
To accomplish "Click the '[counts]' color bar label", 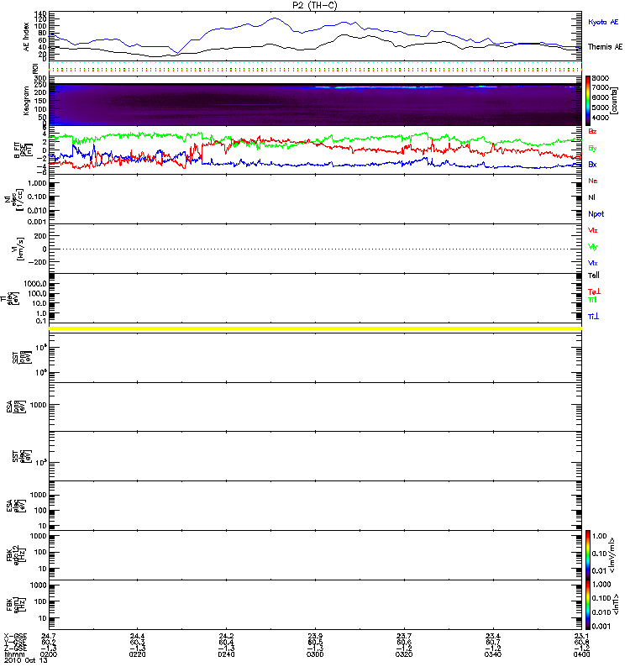I will pos(615,101).
